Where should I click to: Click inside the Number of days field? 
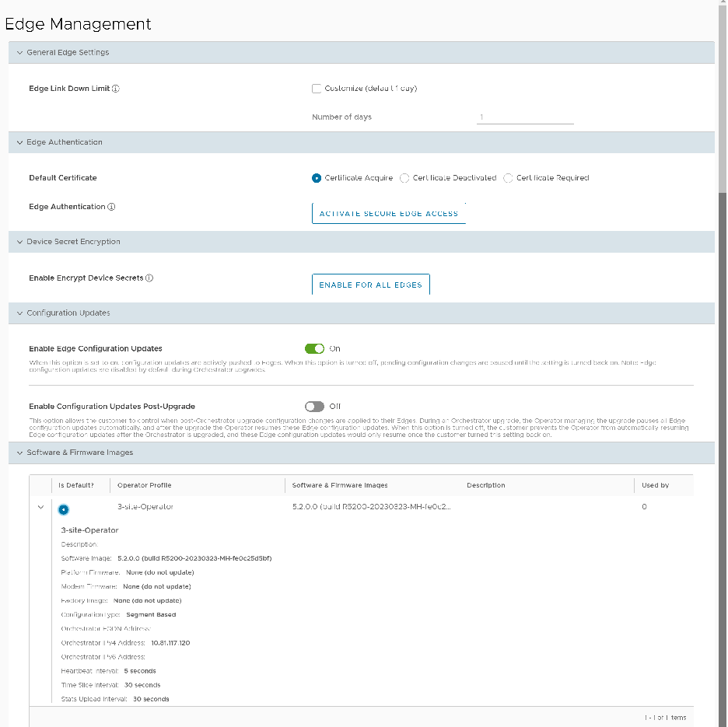[525, 116]
